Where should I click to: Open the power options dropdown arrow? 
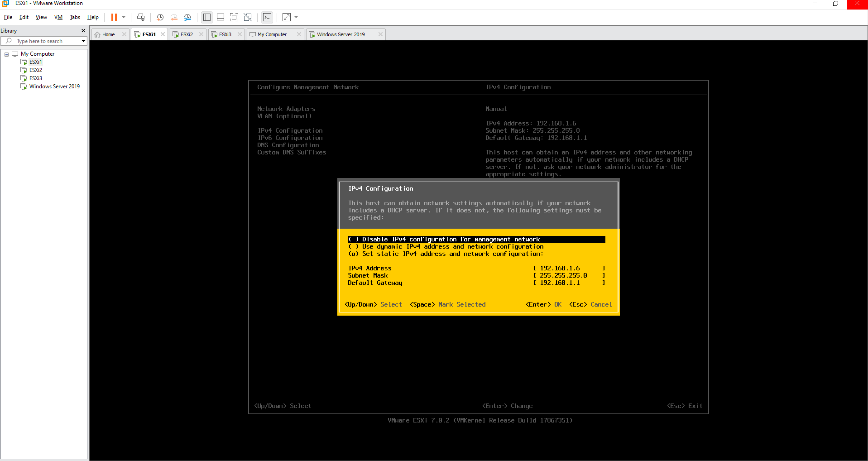coord(124,17)
